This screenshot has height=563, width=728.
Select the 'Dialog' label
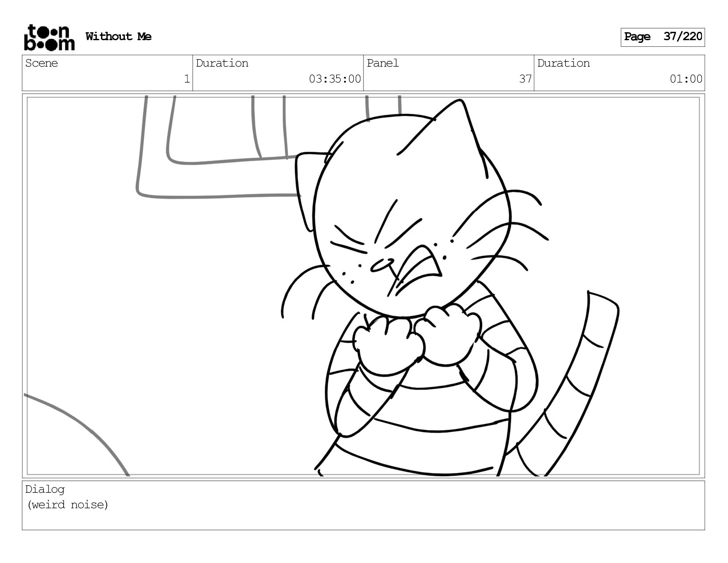(45, 489)
